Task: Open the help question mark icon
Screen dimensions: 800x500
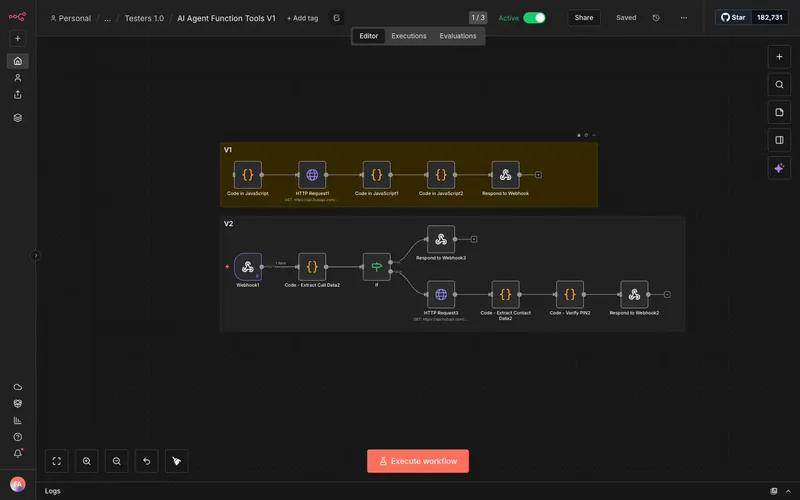Action: point(18,437)
